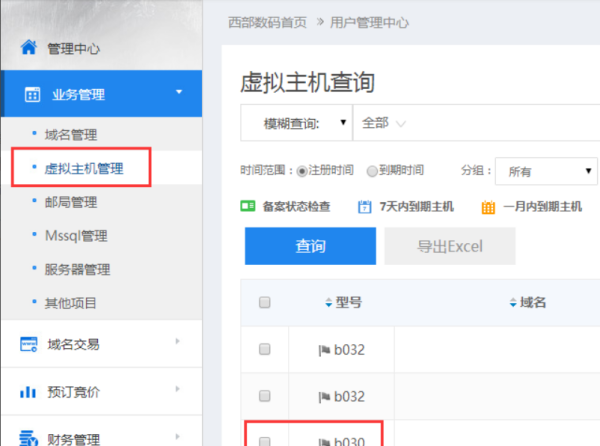The image size is (600, 446).
Task: Expand the 财务管理 menu arrow
Action: [x=177, y=436]
